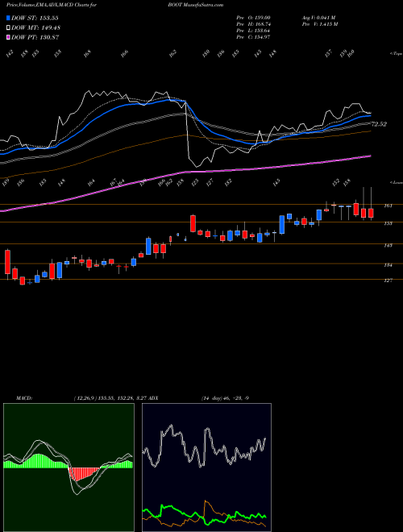403x532 pixels.
Task: Click the BOOT MunafaSutra.com heading
Action: point(195,6)
